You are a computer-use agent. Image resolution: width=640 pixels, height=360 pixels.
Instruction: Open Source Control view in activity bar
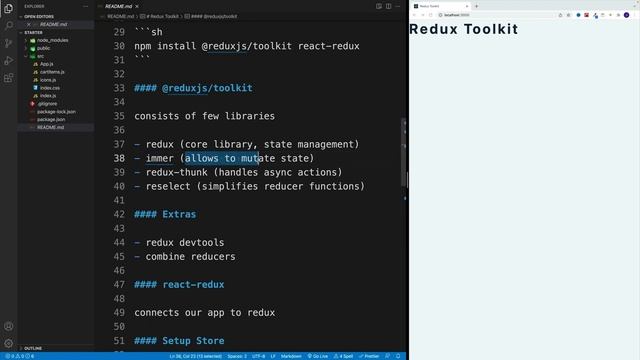8,43
